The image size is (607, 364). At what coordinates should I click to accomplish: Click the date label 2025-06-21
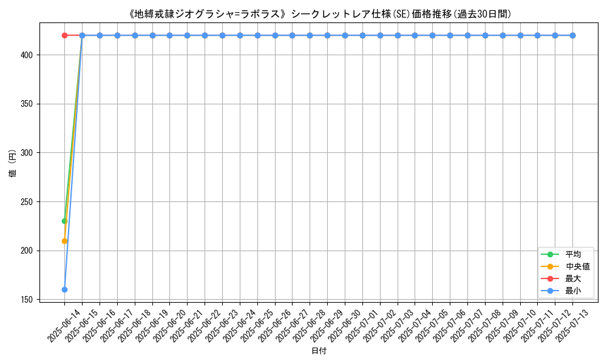coord(186,326)
